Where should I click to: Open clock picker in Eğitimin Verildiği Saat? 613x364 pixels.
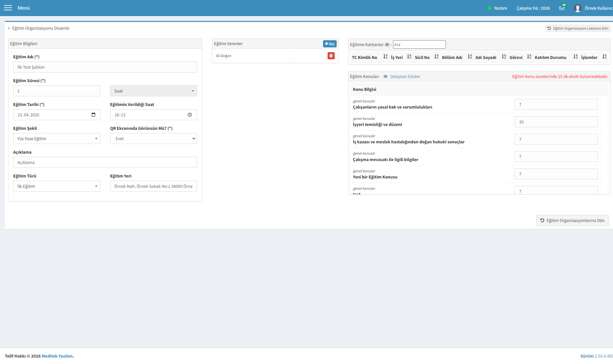click(x=190, y=115)
